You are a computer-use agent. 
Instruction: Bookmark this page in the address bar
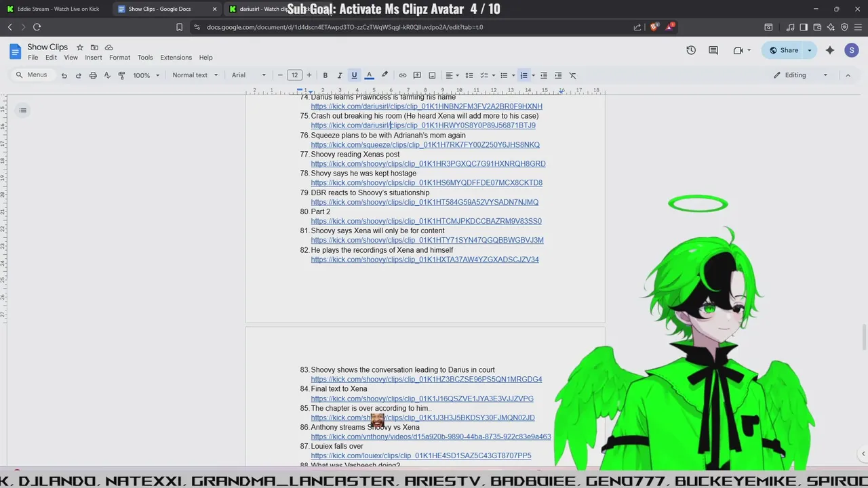pyautogui.click(x=179, y=27)
